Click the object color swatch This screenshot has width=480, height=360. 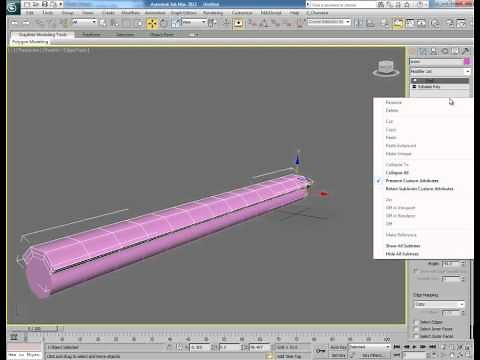(467, 61)
